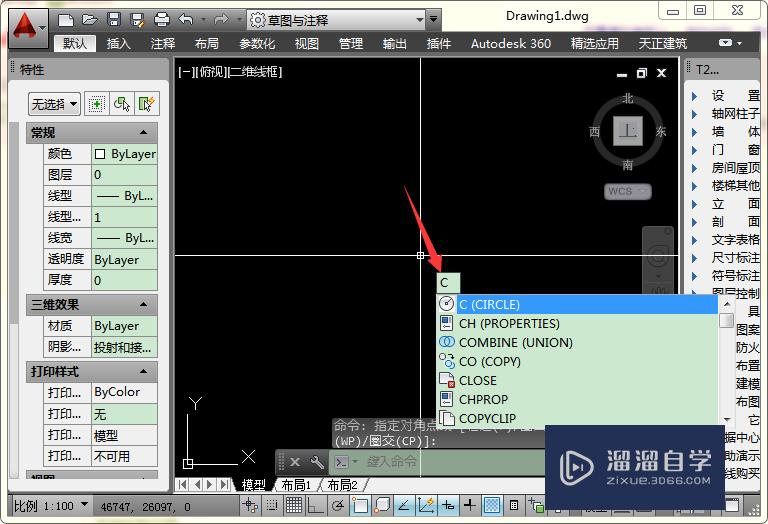Viewport: 768px width, 524px height.
Task: Click the 颜色 ByLayer color swatch field
Action: (124, 154)
